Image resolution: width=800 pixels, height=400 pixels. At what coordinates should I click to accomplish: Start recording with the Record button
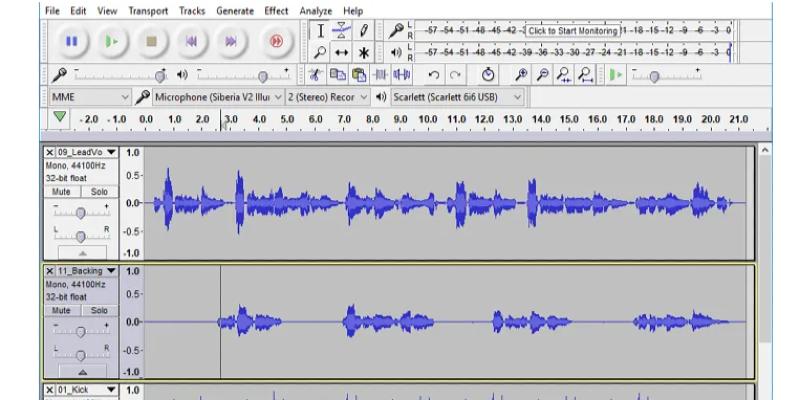pos(276,42)
